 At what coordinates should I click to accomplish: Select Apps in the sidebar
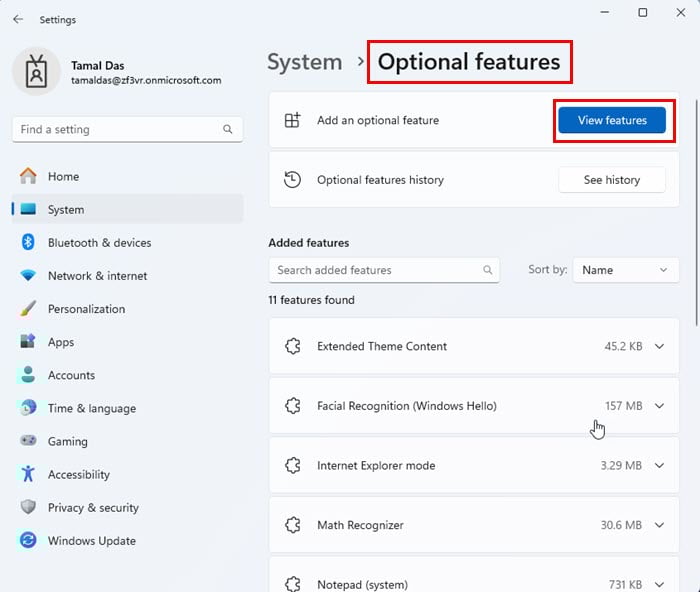click(x=61, y=342)
